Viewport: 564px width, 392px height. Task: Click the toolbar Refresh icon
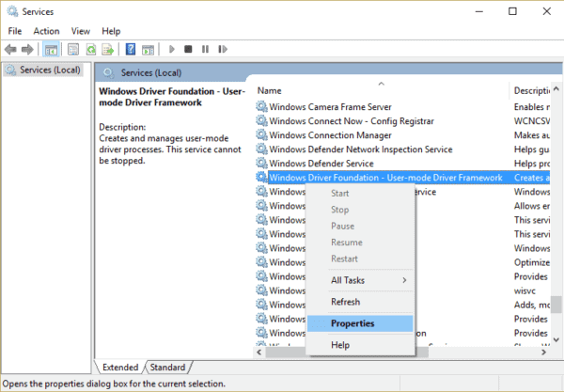(x=91, y=49)
